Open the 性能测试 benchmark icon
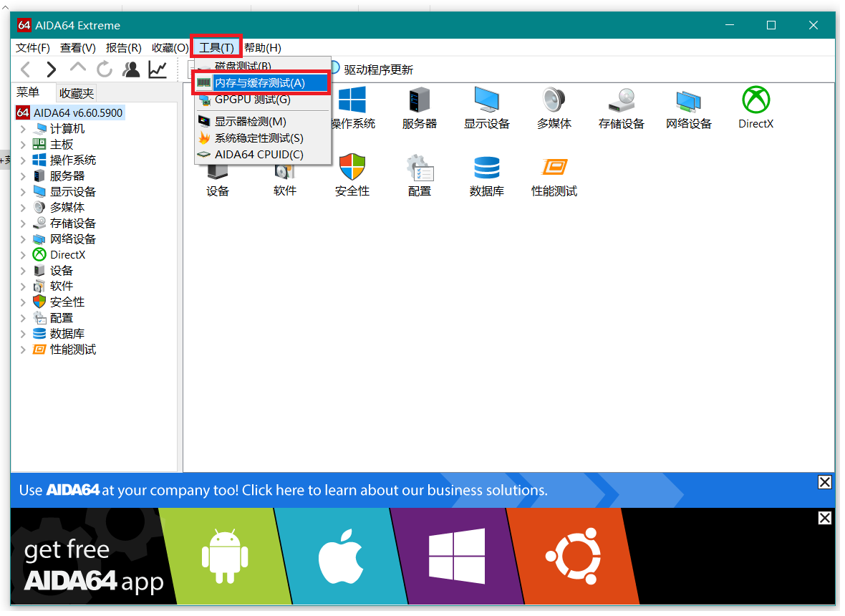The height and width of the screenshot is (616, 845). coord(554,168)
